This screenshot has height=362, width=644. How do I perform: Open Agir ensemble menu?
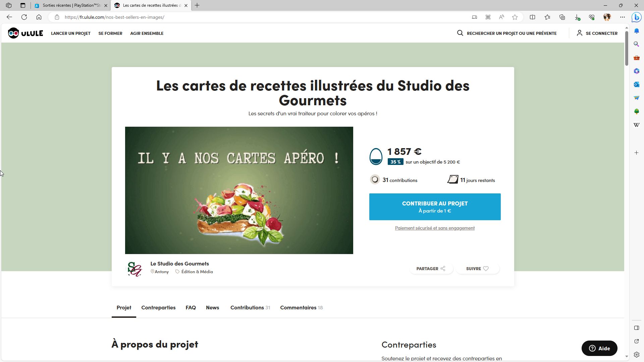coord(147,33)
